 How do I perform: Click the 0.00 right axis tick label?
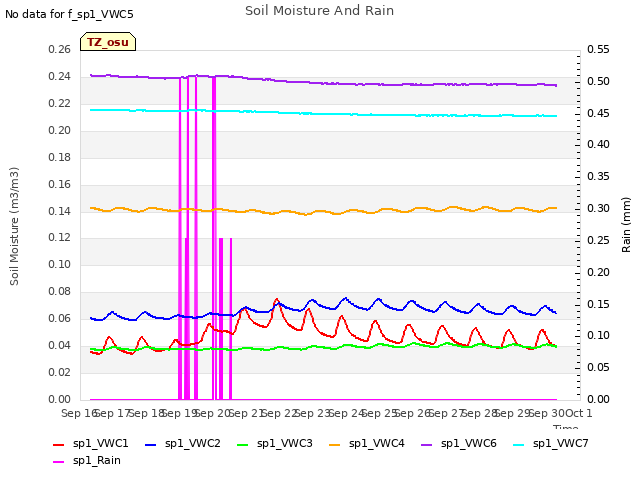(598, 399)
